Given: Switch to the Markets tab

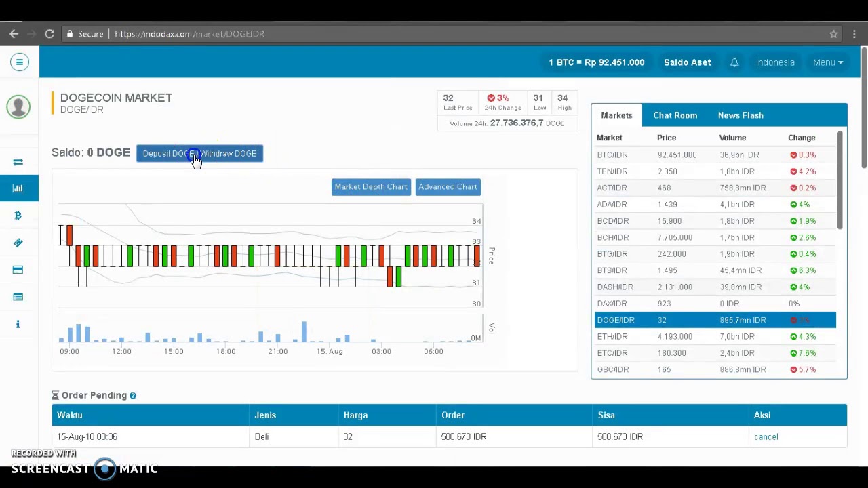Looking at the screenshot, I should [616, 115].
